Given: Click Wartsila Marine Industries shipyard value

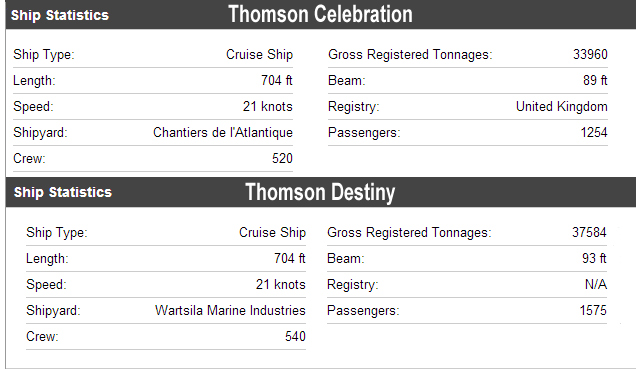Looking at the screenshot, I should pyautogui.click(x=230, y=310).
